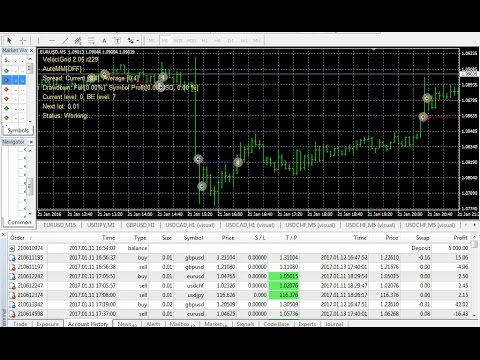Switch chart to H4 timeframe
480x360 pixels.
217,41
